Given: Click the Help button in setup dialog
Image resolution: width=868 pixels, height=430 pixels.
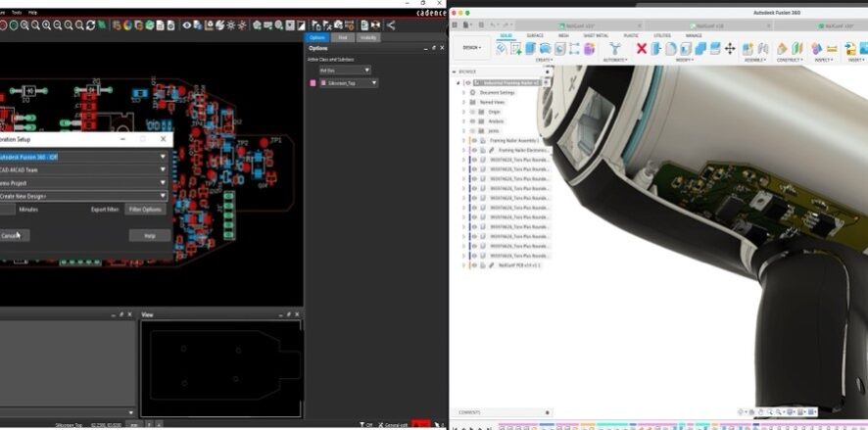Looking at the screenshot, I should click(x=150, y=235).
